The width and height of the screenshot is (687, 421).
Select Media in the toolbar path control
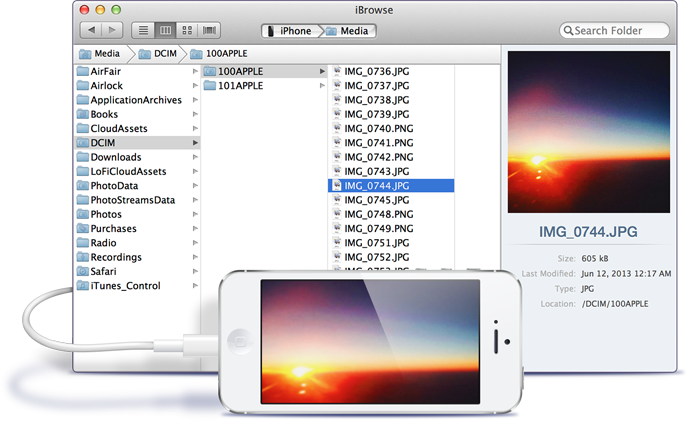coord(348,31)
